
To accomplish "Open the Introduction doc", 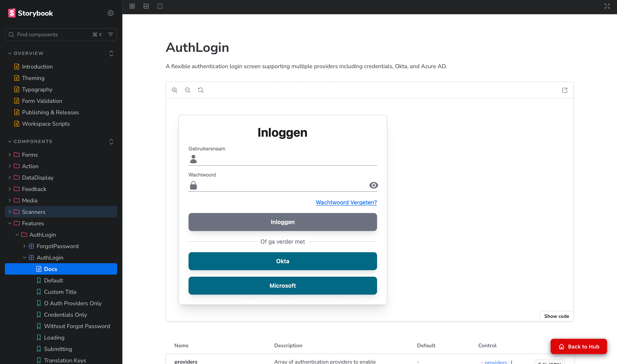I will (61, 67).
